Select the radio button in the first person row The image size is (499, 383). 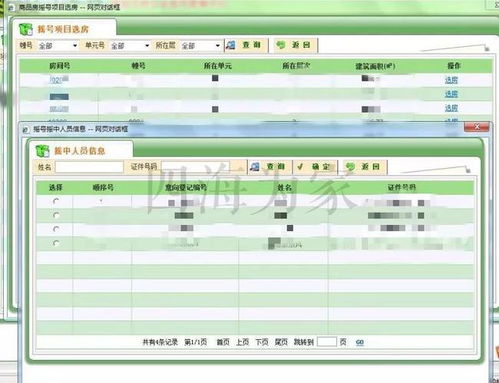tap(56, 201)
